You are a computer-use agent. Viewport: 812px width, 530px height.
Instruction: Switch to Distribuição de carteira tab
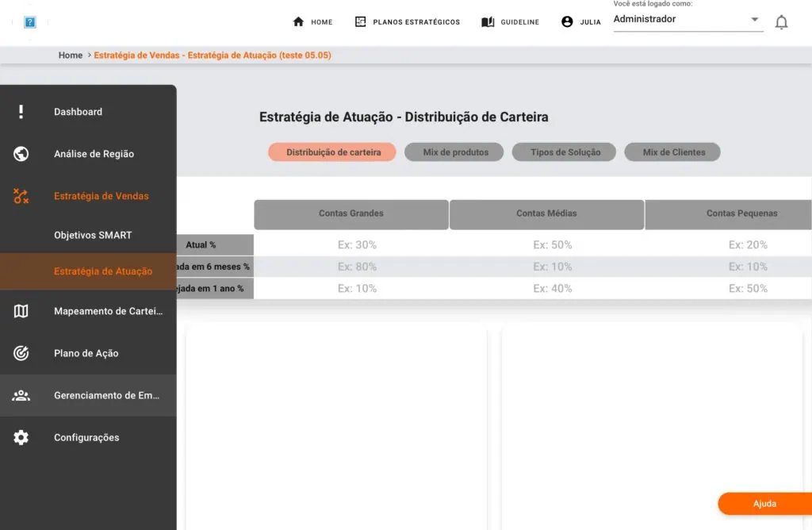click(x=332, y=152)
